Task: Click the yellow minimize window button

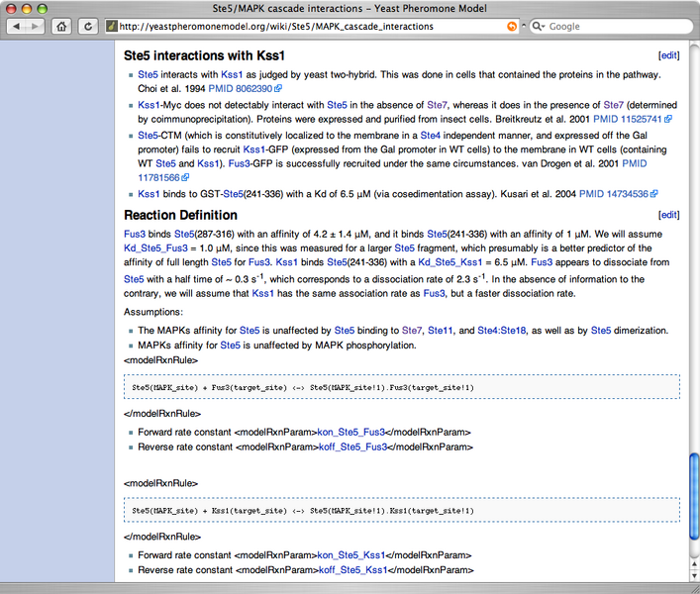Action: coord(27,9)
